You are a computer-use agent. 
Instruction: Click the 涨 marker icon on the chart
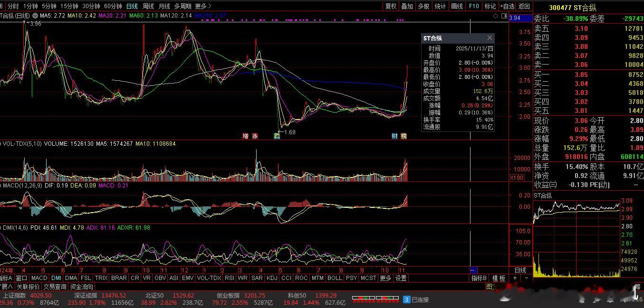[255, 136]
